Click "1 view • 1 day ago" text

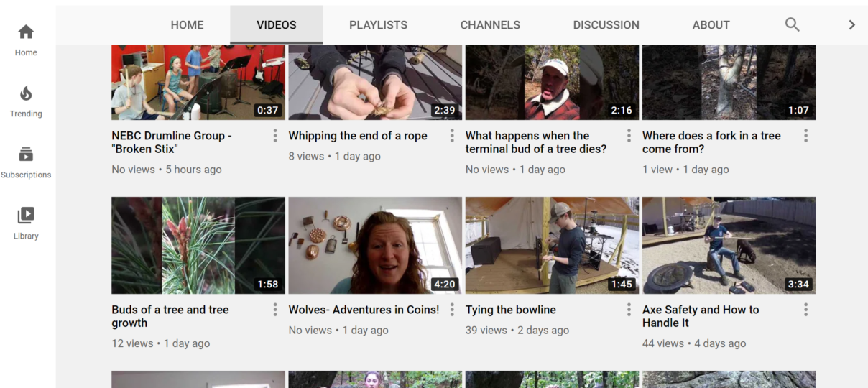coord(685,170)
